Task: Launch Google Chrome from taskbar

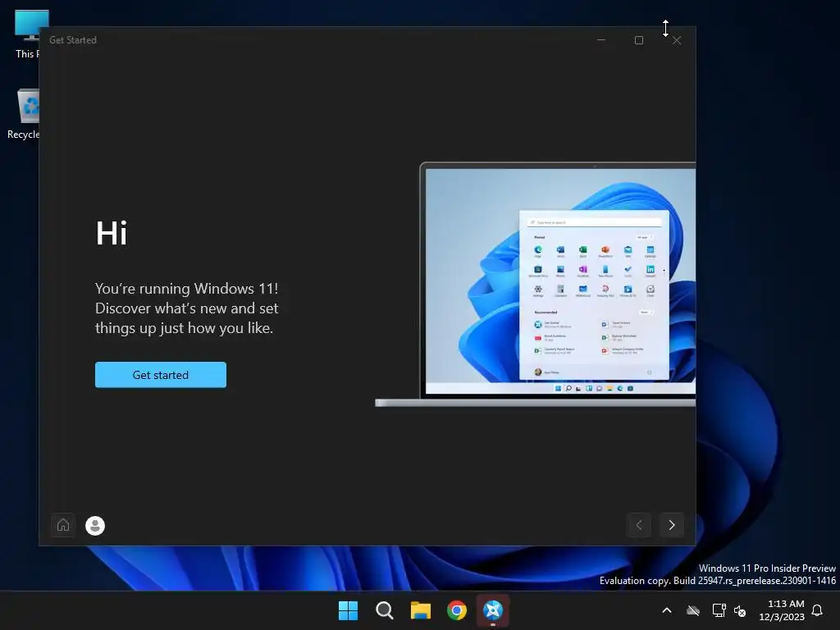Action: pyautogui.click(x=457, y=610)
